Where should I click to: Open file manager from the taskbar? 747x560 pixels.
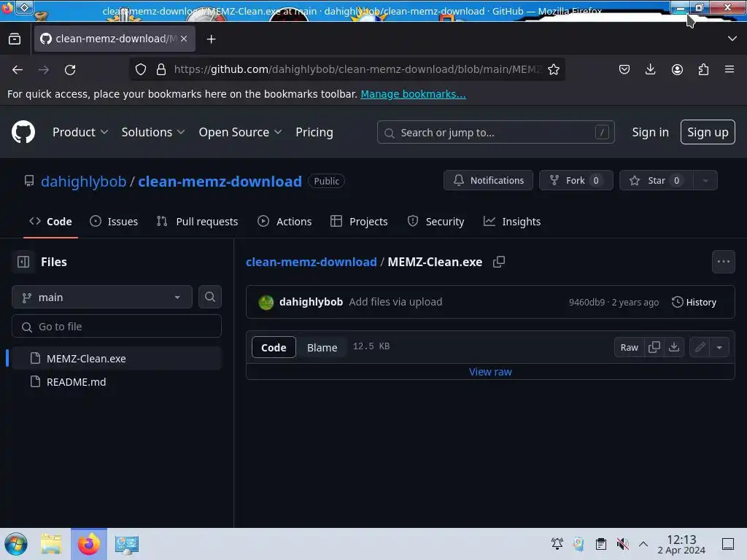51,544
